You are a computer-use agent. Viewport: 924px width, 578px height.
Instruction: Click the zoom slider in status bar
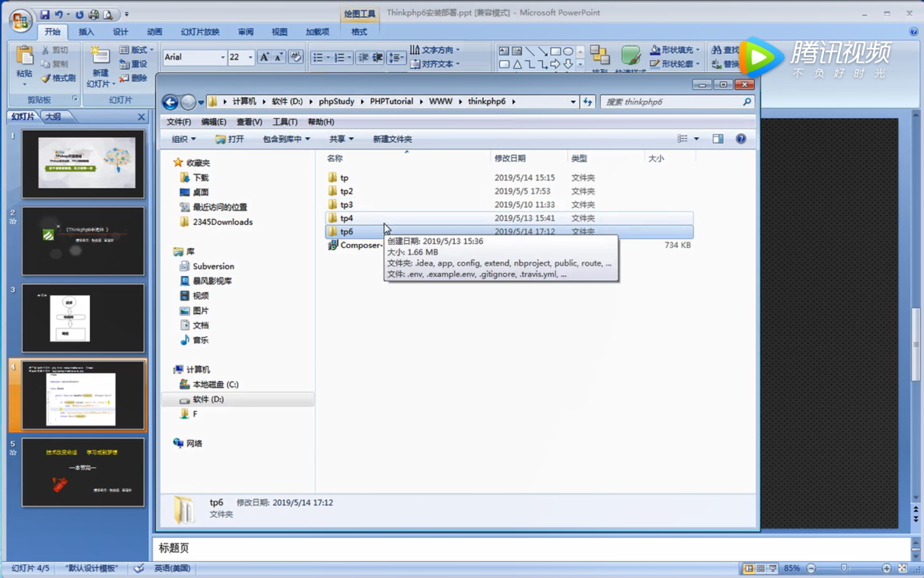coord(844,568)
